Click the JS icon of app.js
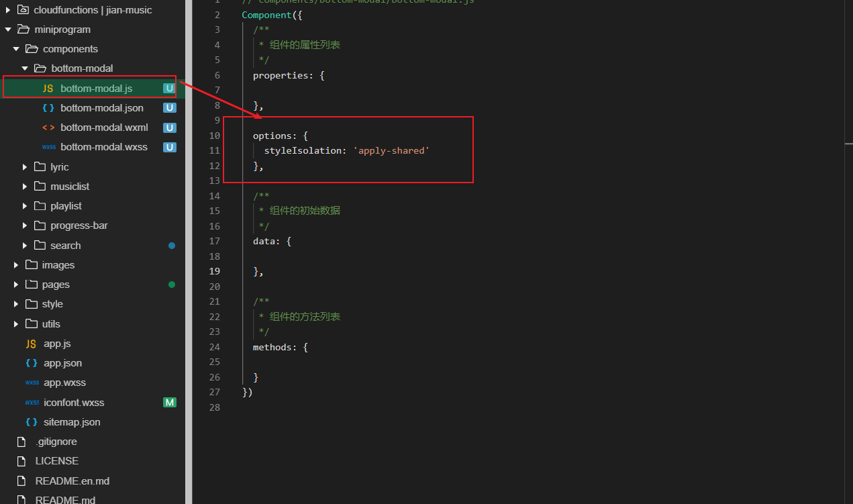 (31, 344)
